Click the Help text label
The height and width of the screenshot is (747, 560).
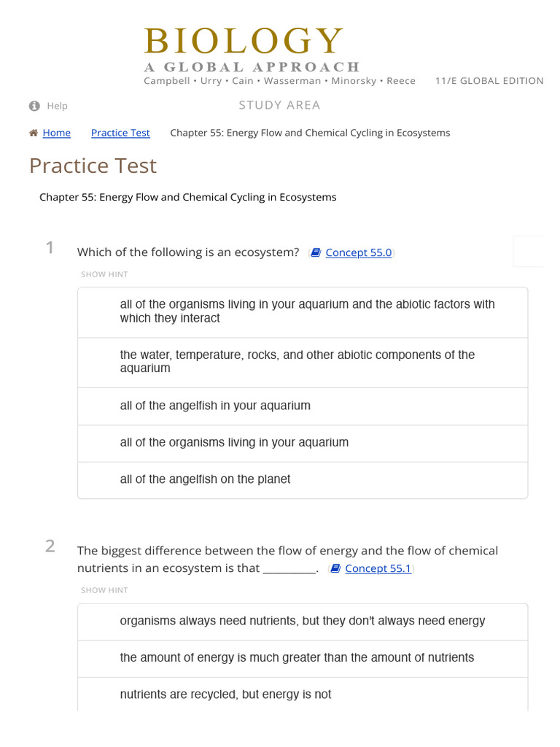point(57,106)
